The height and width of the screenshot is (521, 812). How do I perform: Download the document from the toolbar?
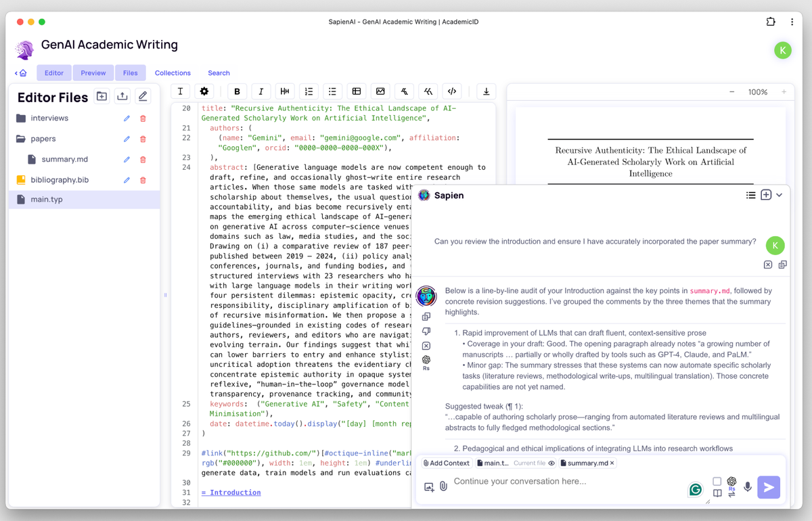click(x=486, y=91)
